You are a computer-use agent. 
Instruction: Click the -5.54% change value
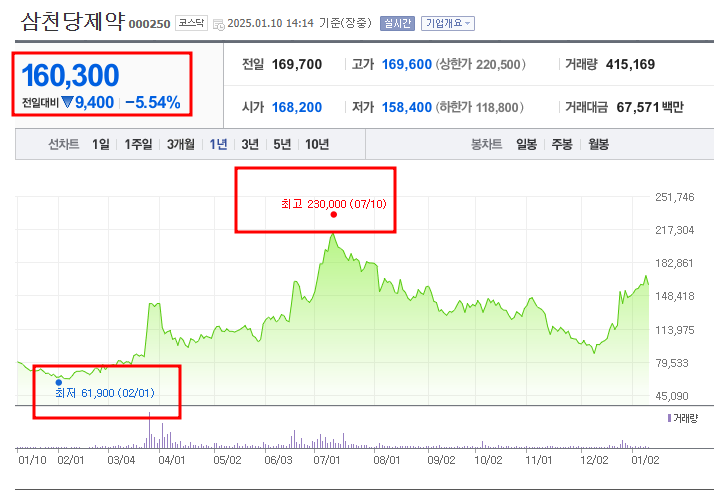click(153, 103)
